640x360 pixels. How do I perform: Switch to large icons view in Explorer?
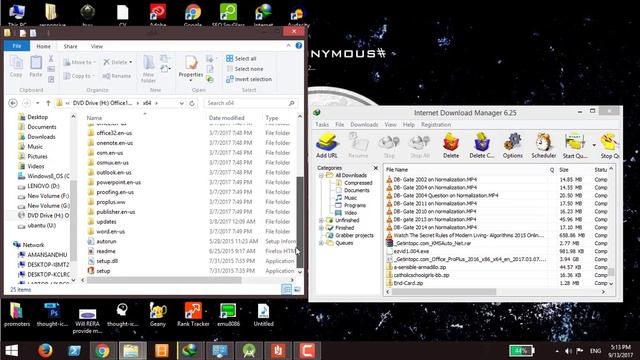[x=297, y=289]
